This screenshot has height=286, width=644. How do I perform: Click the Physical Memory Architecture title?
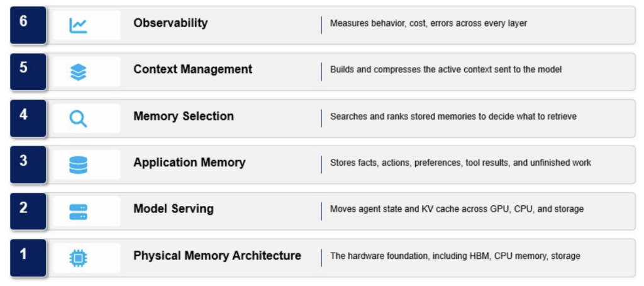point(217,256)
